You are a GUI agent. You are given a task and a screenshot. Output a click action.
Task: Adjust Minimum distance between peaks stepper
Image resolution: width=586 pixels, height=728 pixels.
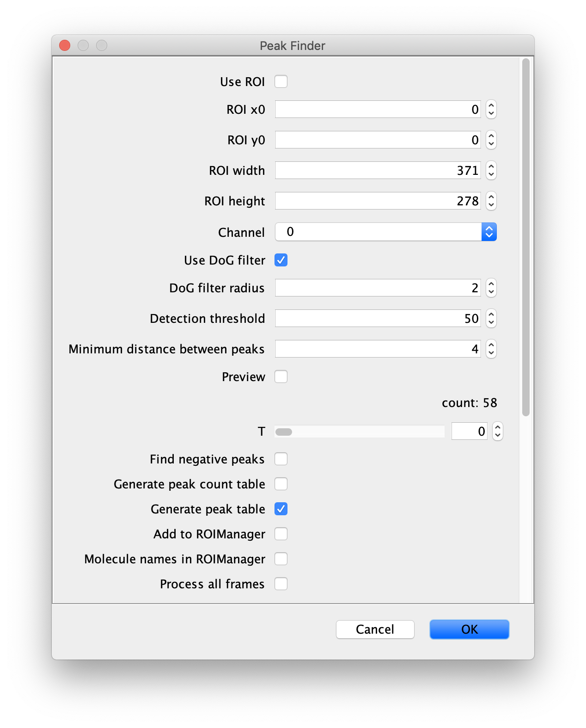(491, 349)
